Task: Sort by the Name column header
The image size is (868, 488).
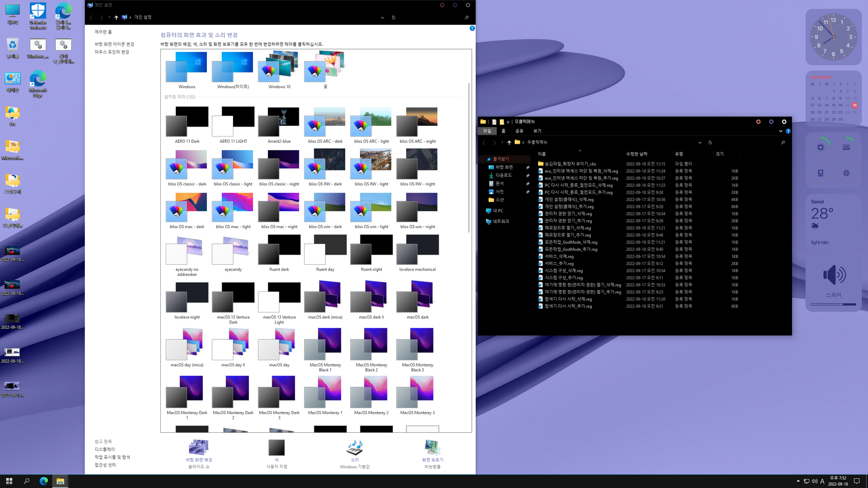Action: pyautogui.click(x=579, y=154)
